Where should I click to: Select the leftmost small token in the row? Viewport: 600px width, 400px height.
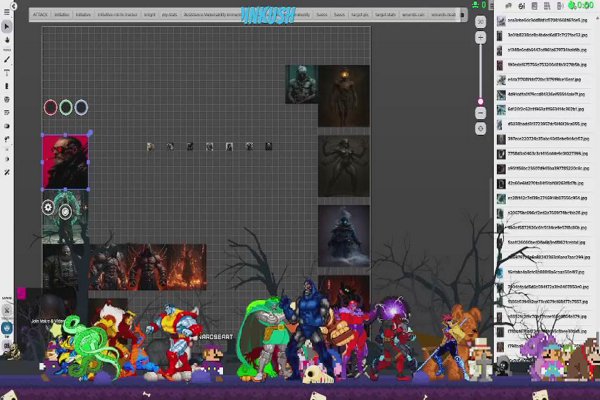point(150,147)
